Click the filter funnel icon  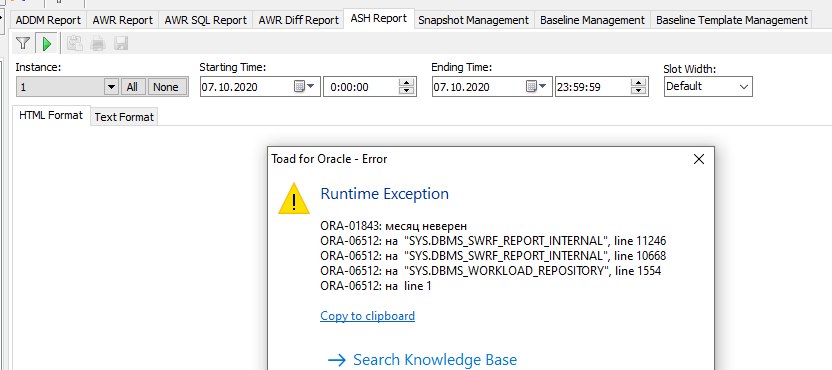23,44
